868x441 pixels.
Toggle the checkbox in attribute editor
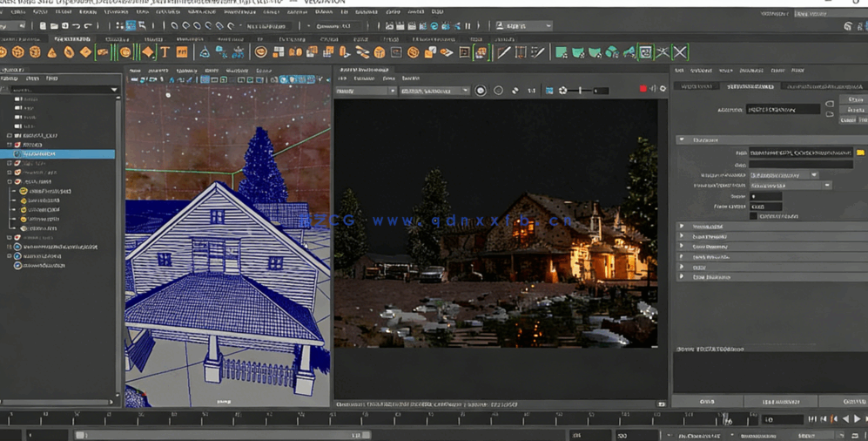click(754, 216)
